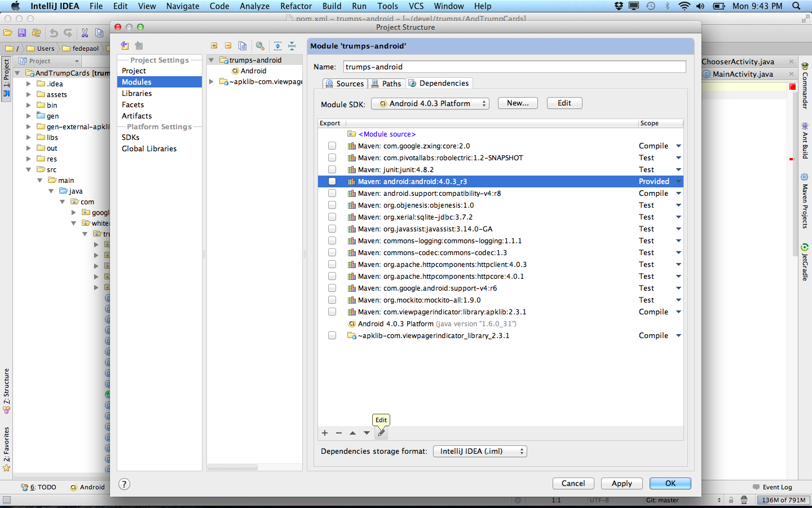Collapse all nodes in the module tree
Image resolution: width=812 pixels, height=508 pixels.
[x=292, y=46]
